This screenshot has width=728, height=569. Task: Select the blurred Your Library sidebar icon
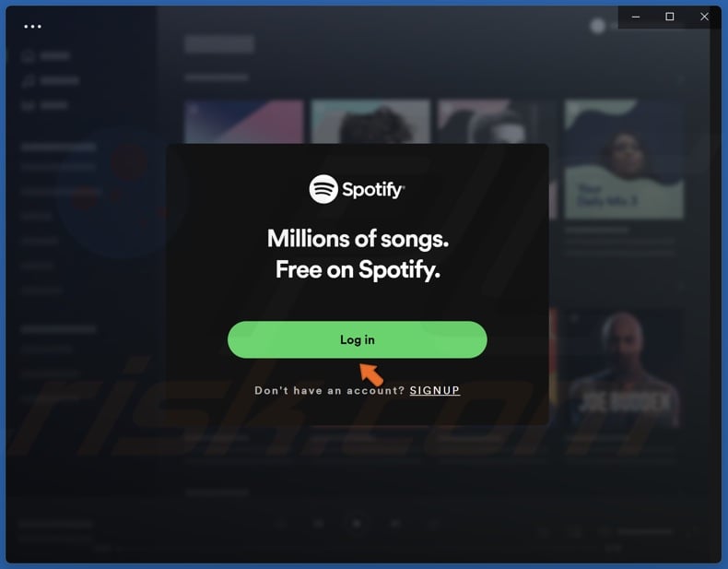pyautogui.click(x=28, y=105)
